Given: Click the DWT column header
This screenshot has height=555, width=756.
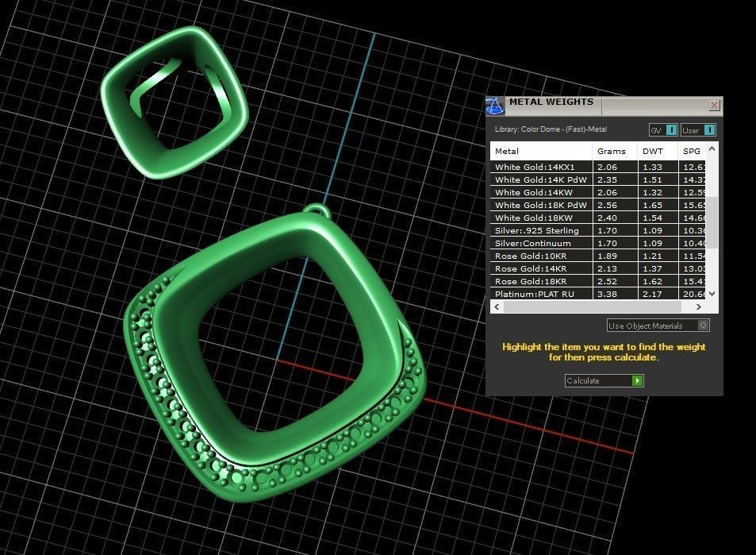Looking at the screenshot, I should [x=658, y=151].
